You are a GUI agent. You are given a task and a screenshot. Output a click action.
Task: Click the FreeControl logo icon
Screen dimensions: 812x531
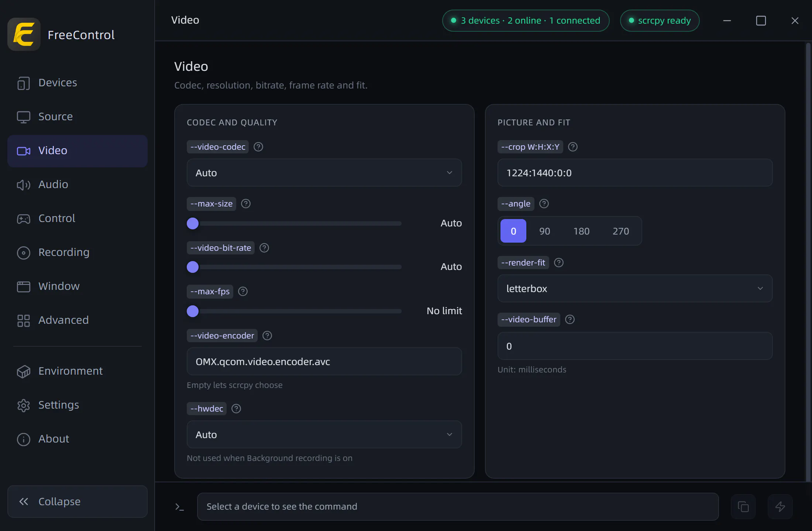(24, 34)
